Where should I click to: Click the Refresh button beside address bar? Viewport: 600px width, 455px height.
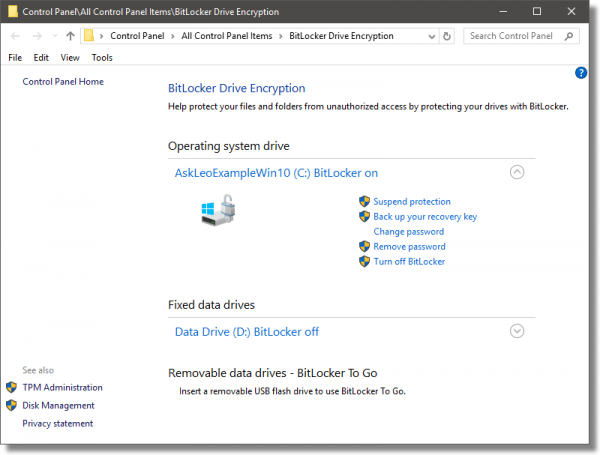[447, 36]
